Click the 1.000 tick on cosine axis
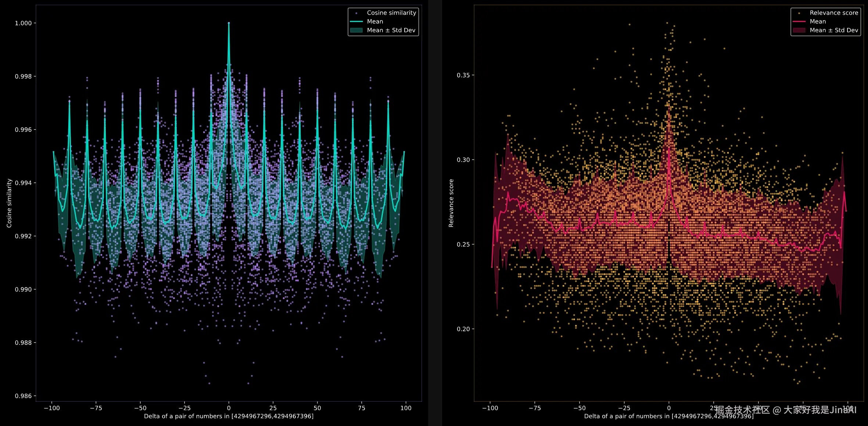This screenshot has width=868, height=426. pos(23,23)
